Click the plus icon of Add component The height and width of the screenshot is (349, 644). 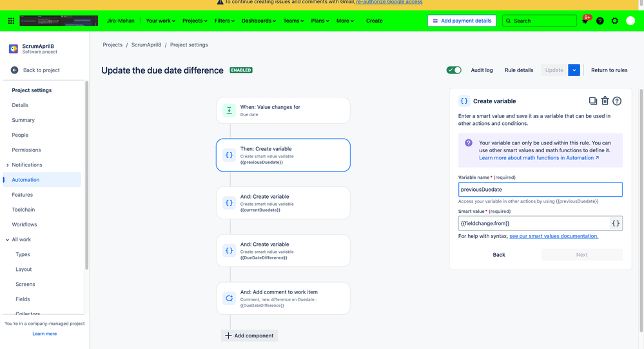point(228,335)
